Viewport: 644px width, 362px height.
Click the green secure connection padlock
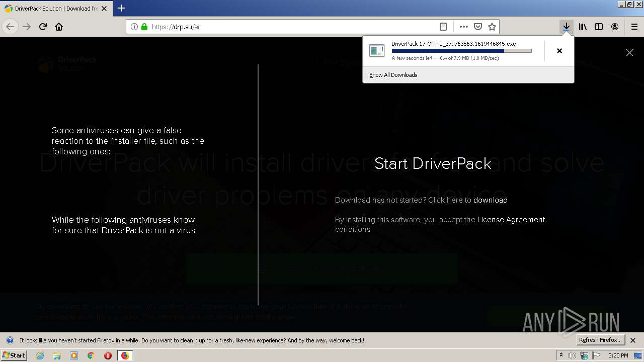[x=144, y=27]
